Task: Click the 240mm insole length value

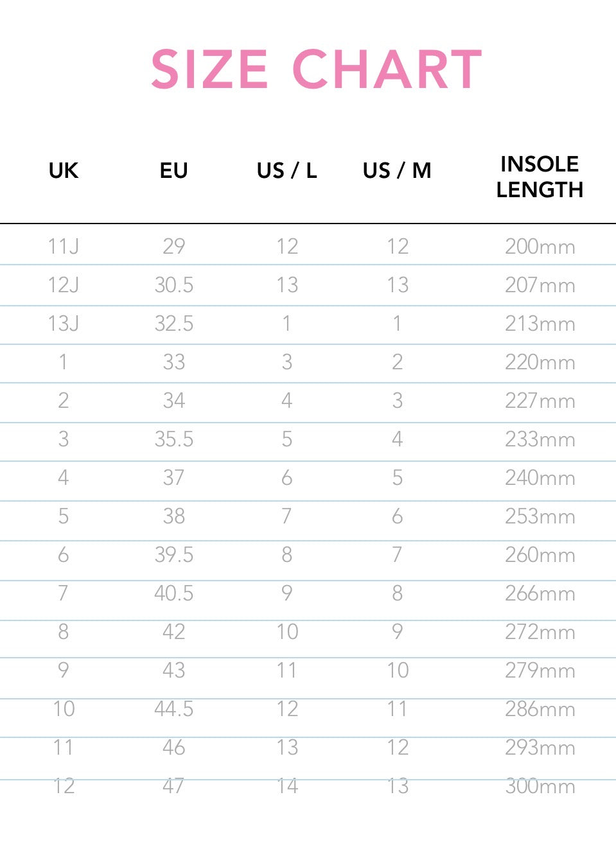Action: pyautogui.click(x=540, y=478)
